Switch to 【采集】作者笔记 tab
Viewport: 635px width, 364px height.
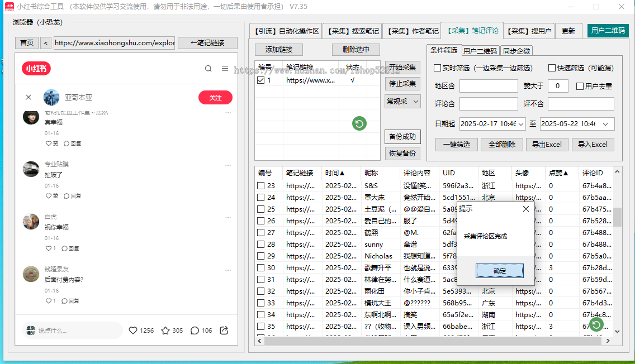[413, 31]
